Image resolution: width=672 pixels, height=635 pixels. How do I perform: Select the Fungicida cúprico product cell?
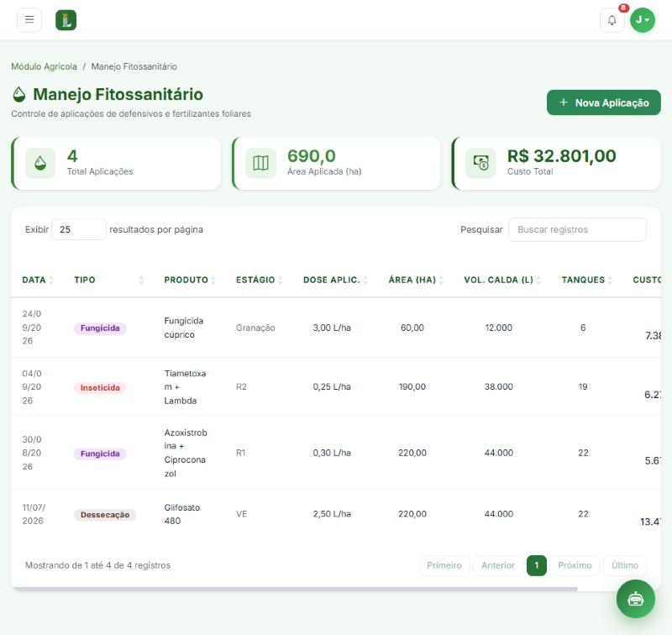coord(184,328)
